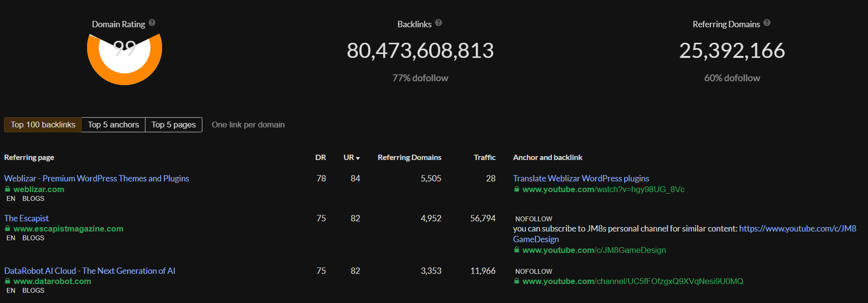
Task: Visit the weblizar.com domain link
Action: pyautogui.click(x=39, y=189)
